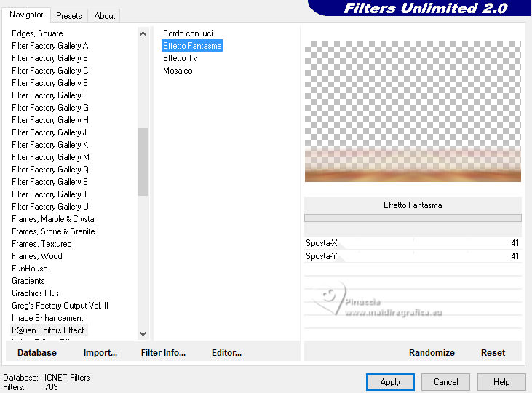Click the Import... button
The width and height of the screenshot is (532, 393).
click(100, 353)
